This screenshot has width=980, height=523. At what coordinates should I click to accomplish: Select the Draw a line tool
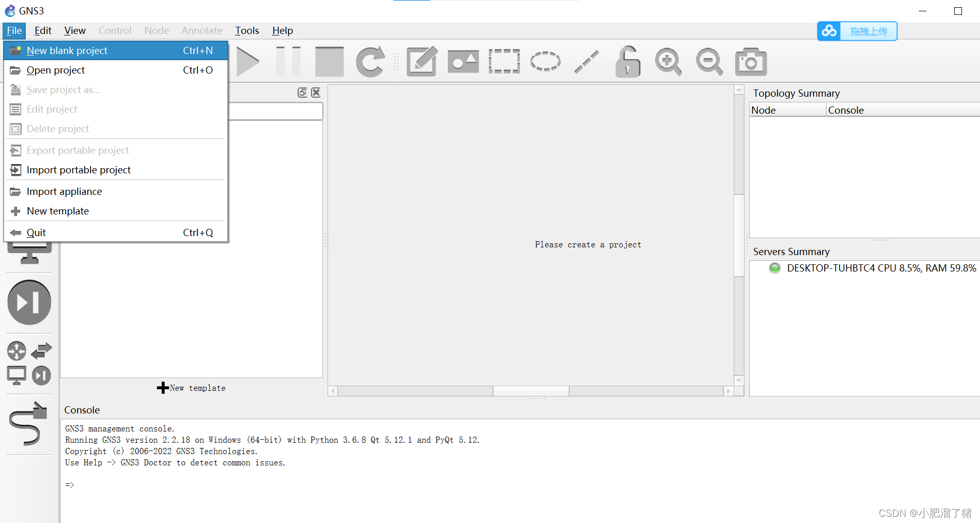[x=586, y=62]
